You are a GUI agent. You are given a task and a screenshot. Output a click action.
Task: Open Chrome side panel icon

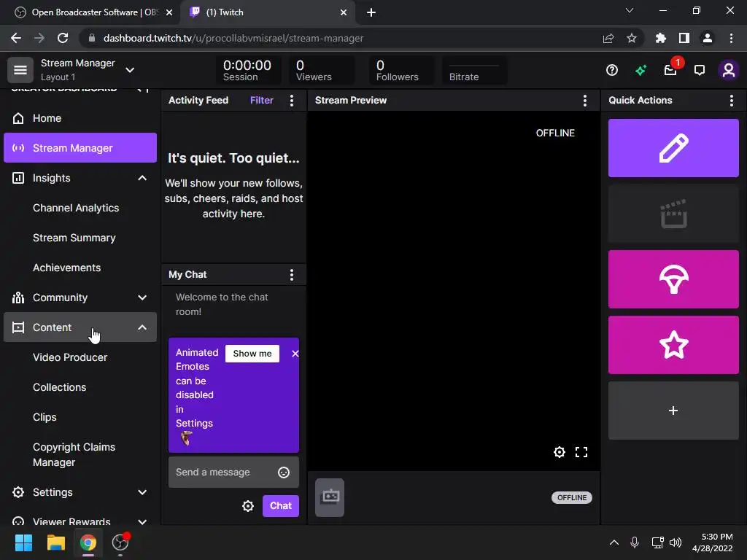(684, 38)
